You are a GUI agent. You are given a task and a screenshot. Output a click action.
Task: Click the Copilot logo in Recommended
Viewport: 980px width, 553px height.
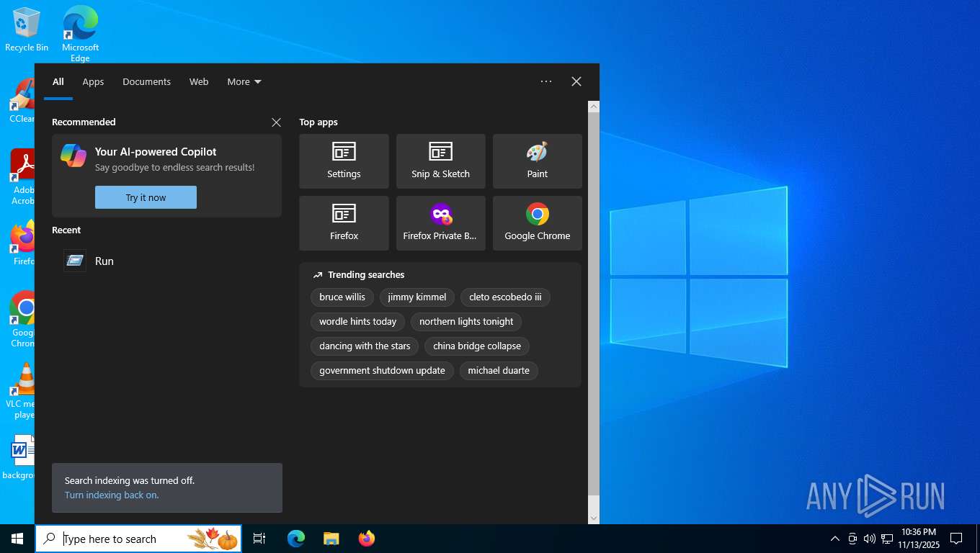[x=73, y=156]
